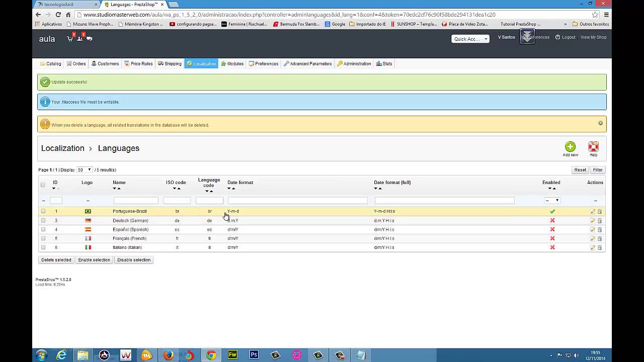Click the Reset filter button
This screenshot has height=362, width=644.
(x=580, y=170)
